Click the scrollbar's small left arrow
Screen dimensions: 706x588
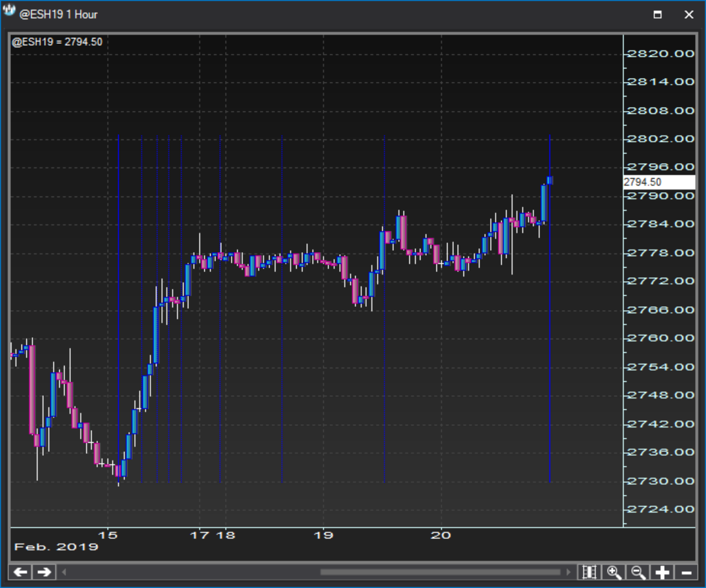tap(64, 573)
